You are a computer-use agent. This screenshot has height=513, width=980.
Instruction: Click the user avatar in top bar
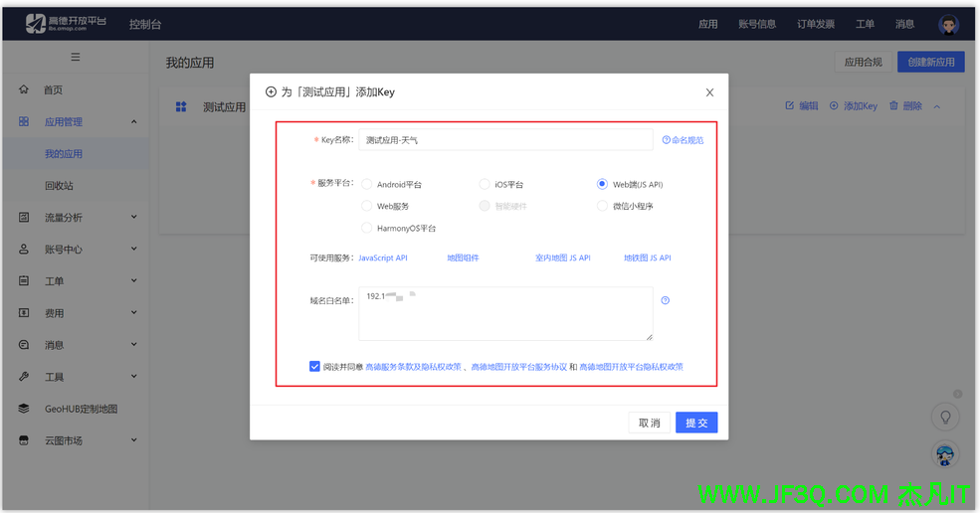[947, 24]
